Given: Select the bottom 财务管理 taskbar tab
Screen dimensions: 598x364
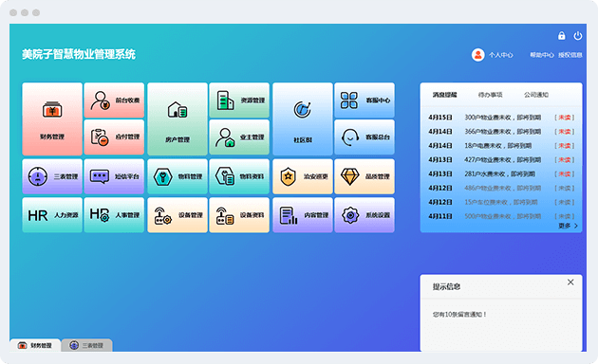Looking at the screenshot, I should click(x=35, y=345).
